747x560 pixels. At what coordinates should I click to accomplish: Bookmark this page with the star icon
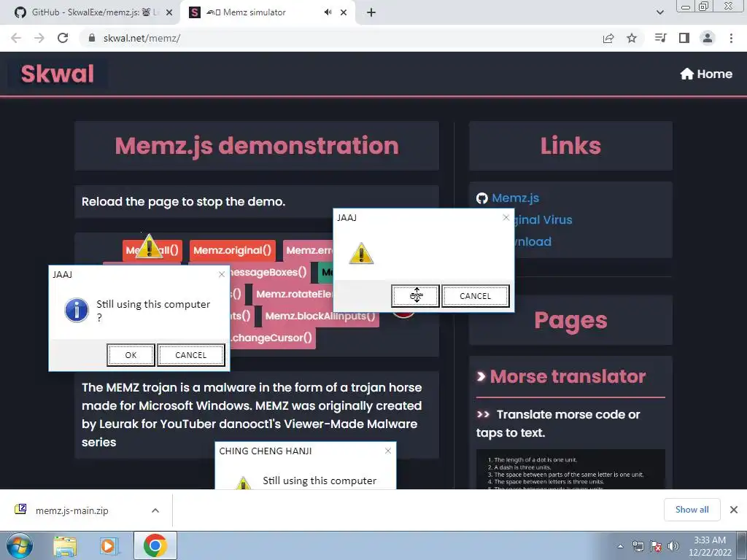click(x=632, y=38)
